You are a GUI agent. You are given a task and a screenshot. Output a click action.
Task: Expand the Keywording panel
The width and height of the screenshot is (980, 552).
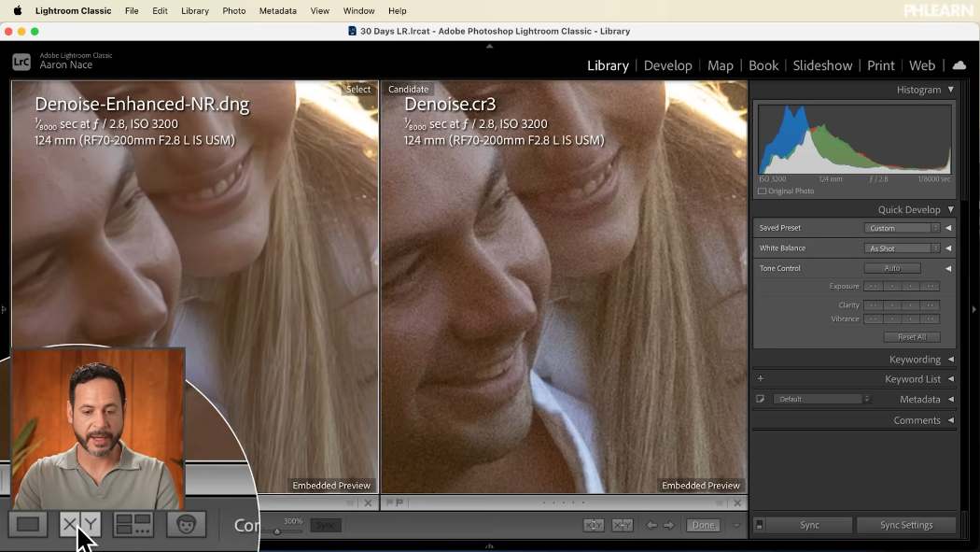pos(951,359)
